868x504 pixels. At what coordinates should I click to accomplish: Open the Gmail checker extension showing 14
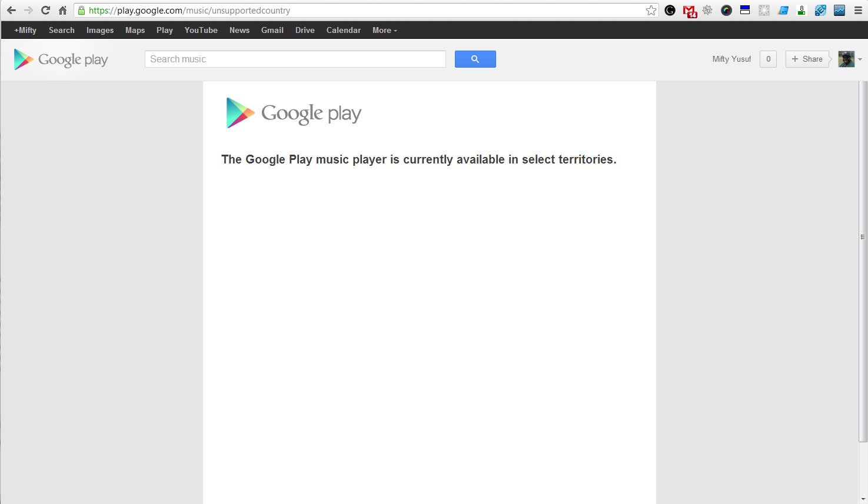[x=689, y=11]
